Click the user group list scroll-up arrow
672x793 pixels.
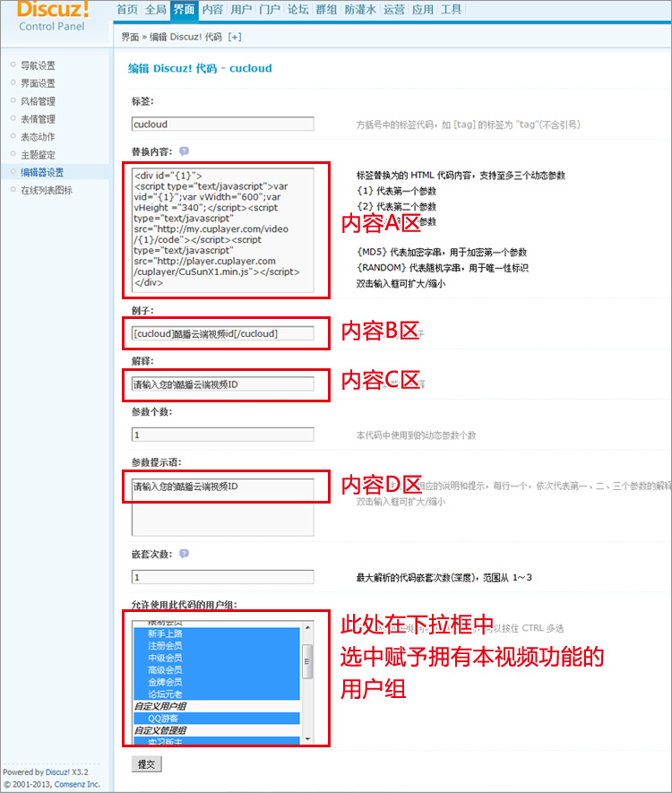click(x=307, y=626)
